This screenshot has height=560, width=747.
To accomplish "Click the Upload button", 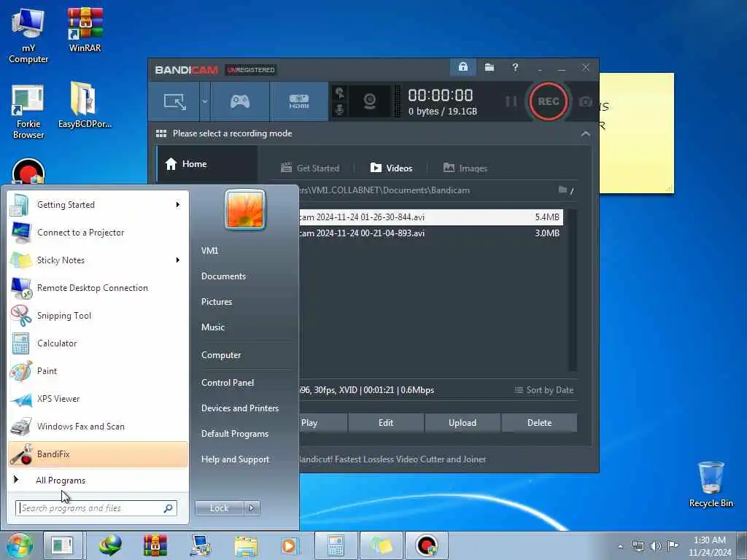I will [x=462, y=423].
